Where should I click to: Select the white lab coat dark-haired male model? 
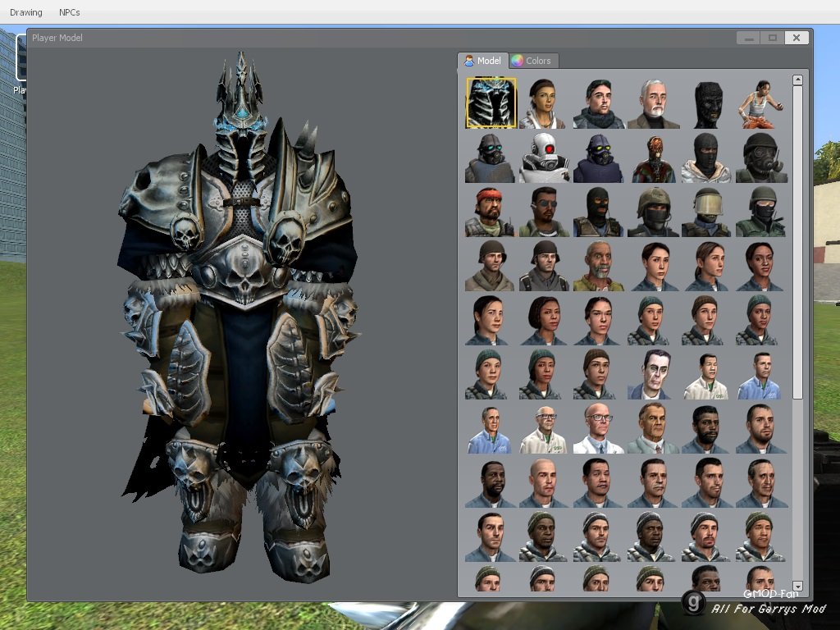coord(706,374)
